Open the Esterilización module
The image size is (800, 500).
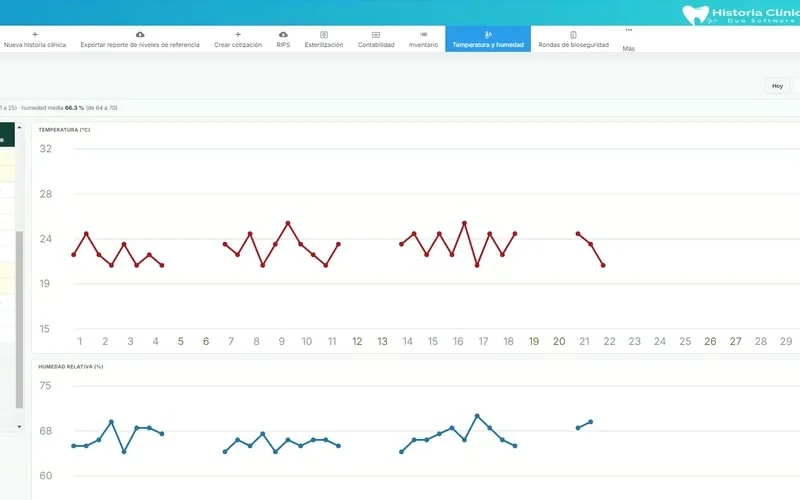click(x=324, y=39)
